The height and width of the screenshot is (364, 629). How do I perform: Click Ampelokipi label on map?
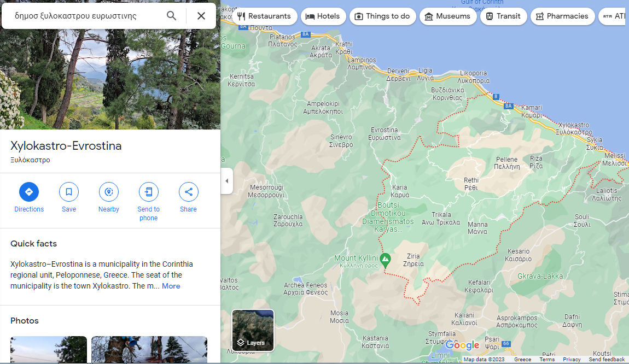click(323, 108)
